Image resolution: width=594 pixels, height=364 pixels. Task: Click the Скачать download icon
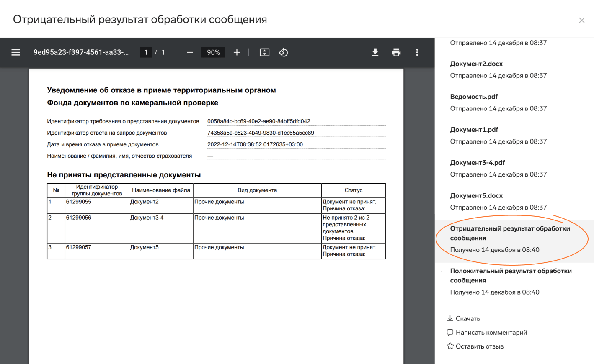coord(450,318)
